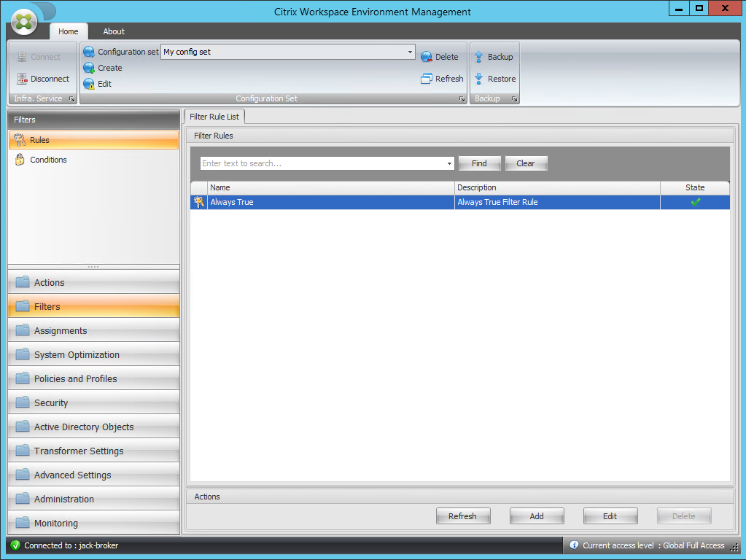Select the Always True filter rule row
746x560 pixels.
tap(328, 202)
